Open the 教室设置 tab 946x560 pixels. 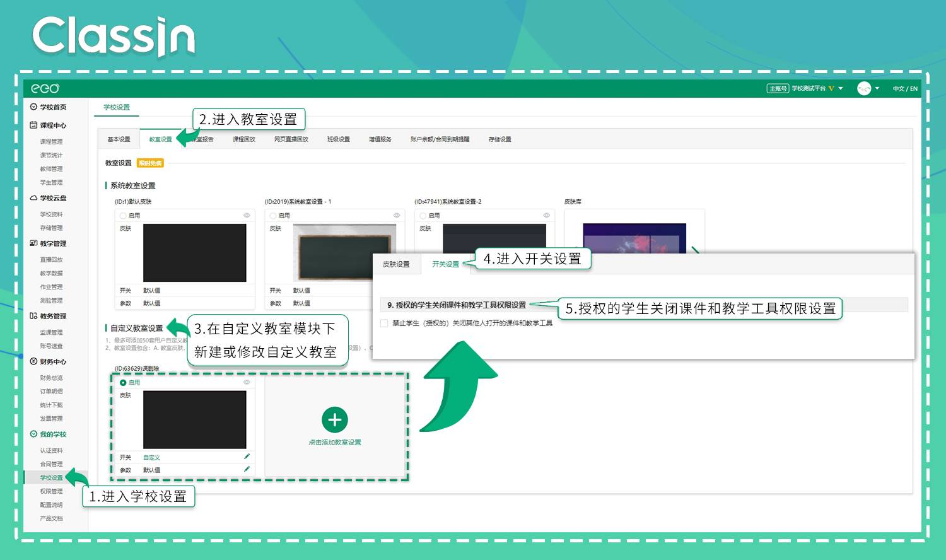[160, 139]
